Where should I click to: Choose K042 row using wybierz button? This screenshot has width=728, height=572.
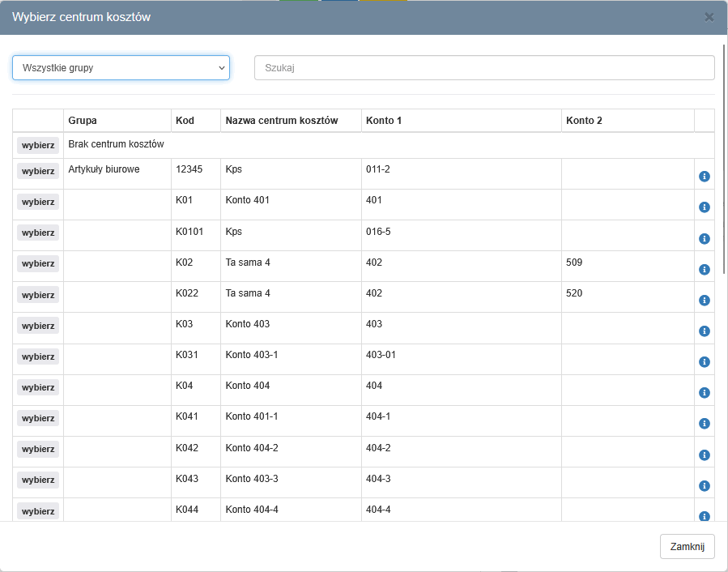(38, 449)
